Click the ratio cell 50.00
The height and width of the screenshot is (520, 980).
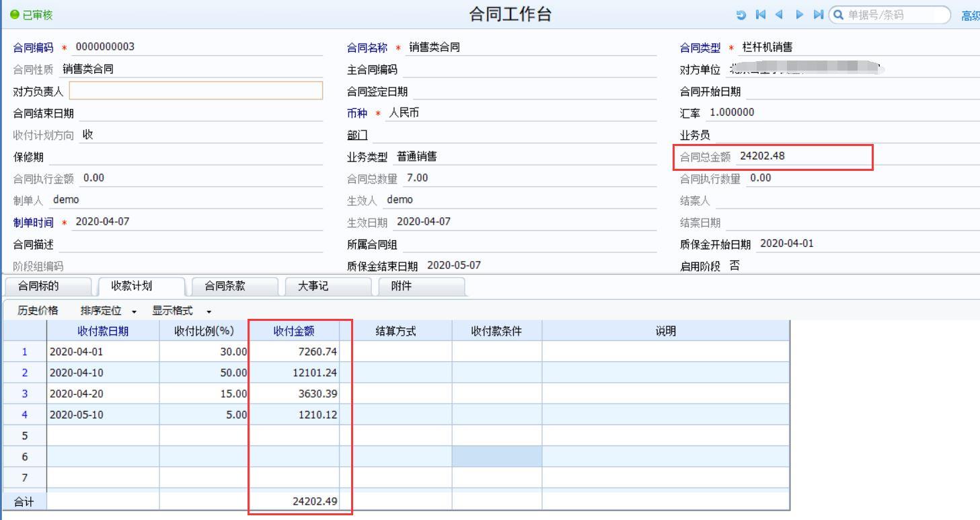pos(204,372)
